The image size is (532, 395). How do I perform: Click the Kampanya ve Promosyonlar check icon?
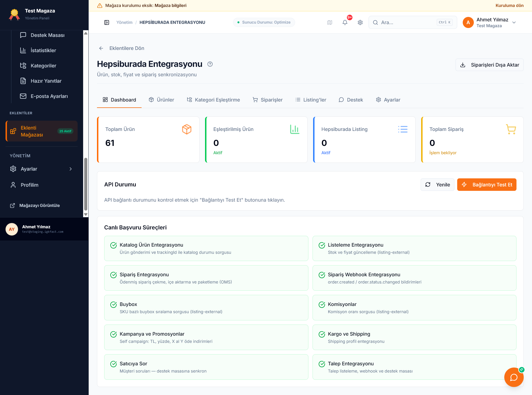(114, 334)
